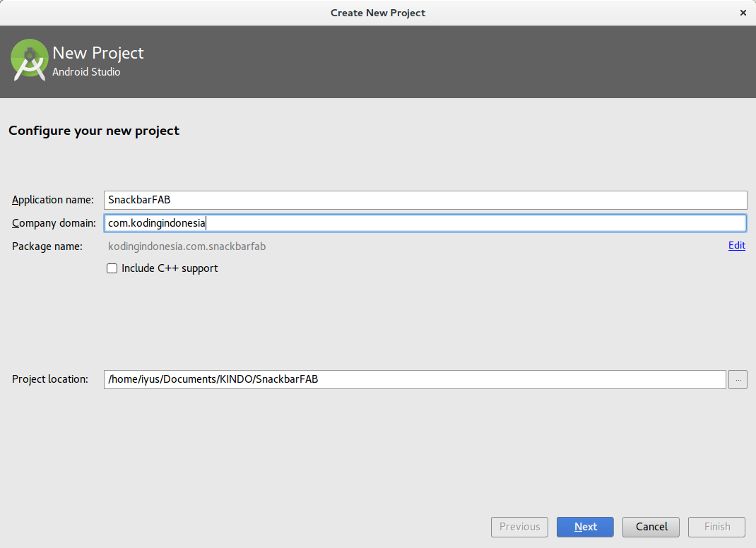Click the Edit link for package name
Screen dimensions: 756x548
tap(737, 245)
